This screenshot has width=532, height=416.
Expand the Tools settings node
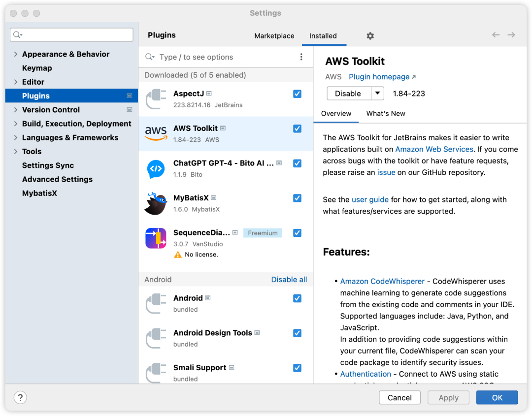(x=15, y=152)
